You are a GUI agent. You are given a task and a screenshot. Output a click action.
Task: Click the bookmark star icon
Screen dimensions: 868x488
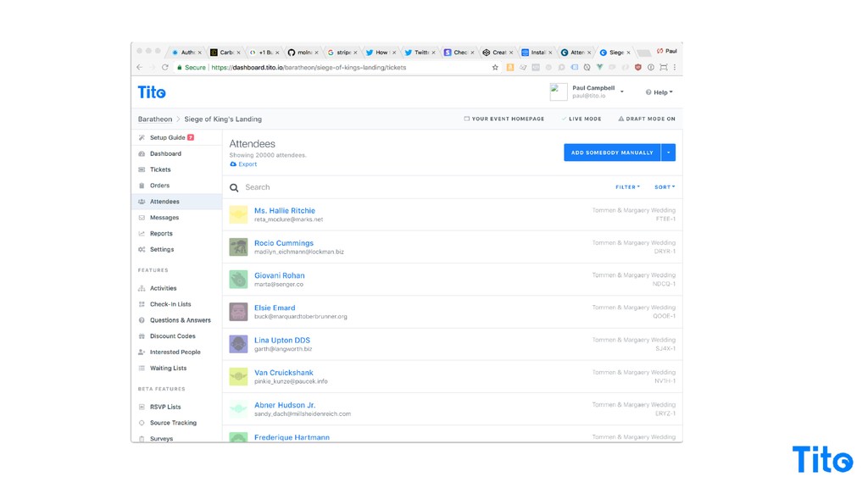click(x=495, y=68)
